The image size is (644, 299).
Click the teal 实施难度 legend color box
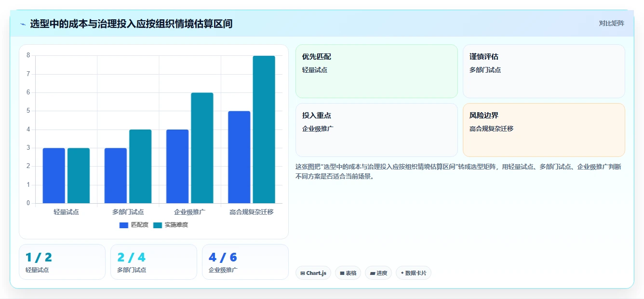(158, 225)
